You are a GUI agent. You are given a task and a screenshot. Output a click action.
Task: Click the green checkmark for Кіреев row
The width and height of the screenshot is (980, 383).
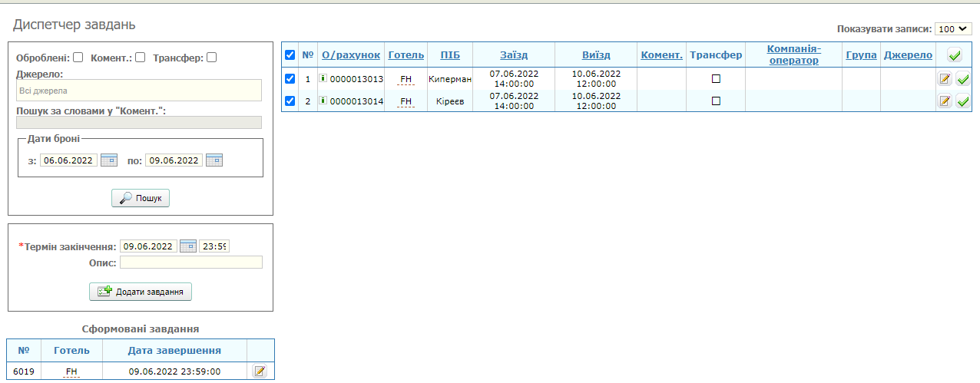(x=962, y=101)
